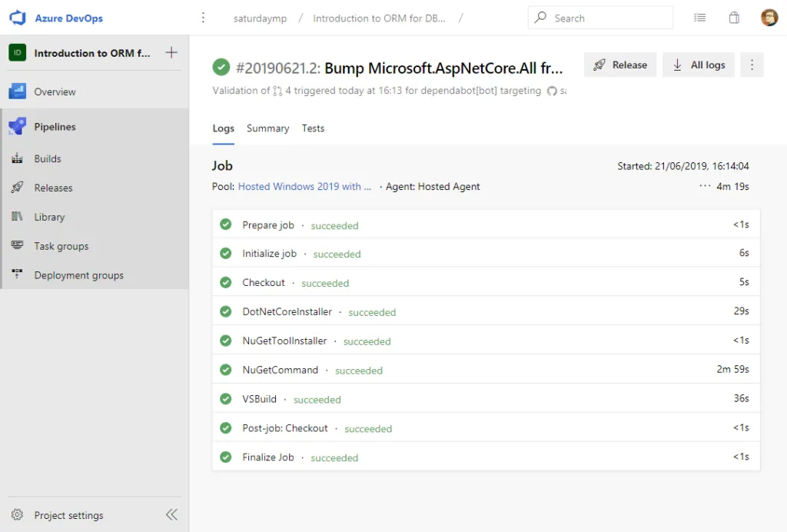Click the build succeeded green check icon in title
The image size is (787, 532).
pos(221,67)
